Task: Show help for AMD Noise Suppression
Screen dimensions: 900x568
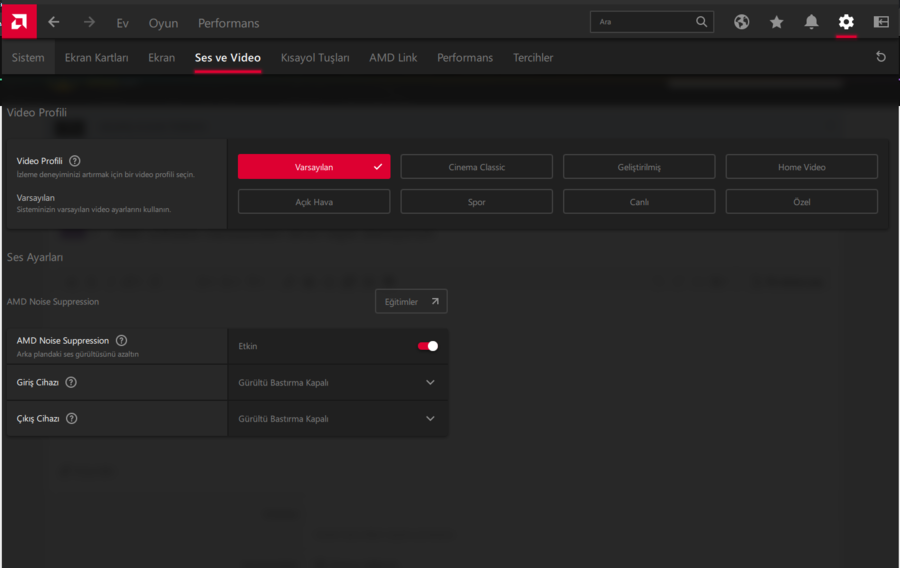Action: point(121,341)
